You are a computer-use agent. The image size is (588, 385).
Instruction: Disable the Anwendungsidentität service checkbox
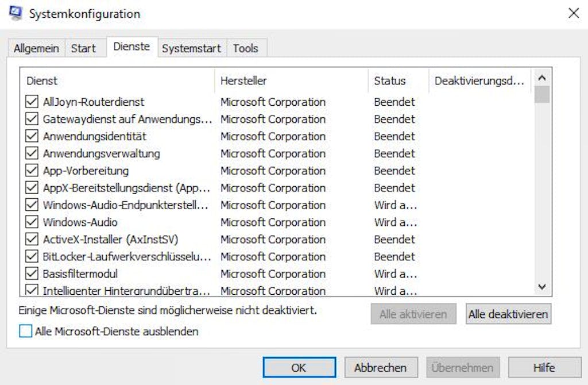(32, 136)
